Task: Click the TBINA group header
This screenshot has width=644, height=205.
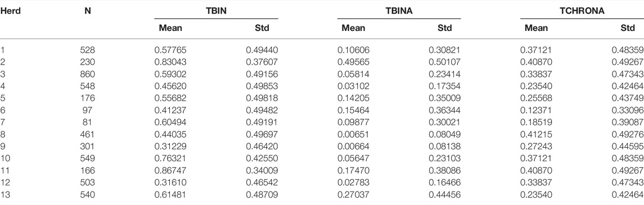Action: (399, 11)
